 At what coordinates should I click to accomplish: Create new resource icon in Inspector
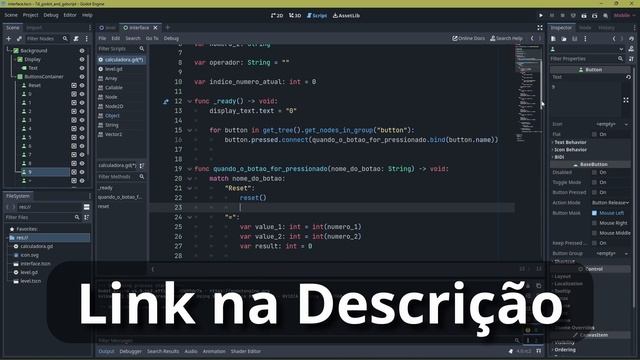tap(553, 39)
